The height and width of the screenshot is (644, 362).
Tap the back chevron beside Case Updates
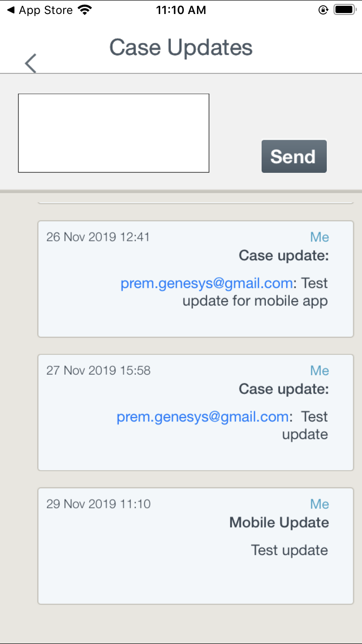coord(30,63)
